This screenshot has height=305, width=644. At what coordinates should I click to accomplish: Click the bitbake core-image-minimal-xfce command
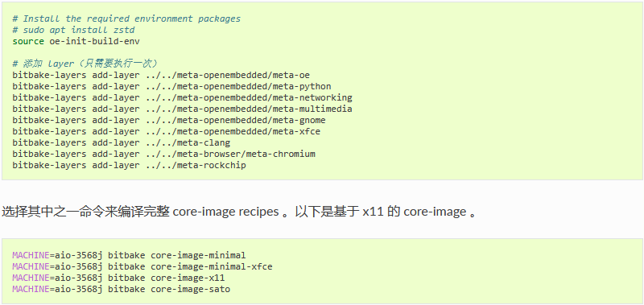pyautogui.click(x=142, y=267)
